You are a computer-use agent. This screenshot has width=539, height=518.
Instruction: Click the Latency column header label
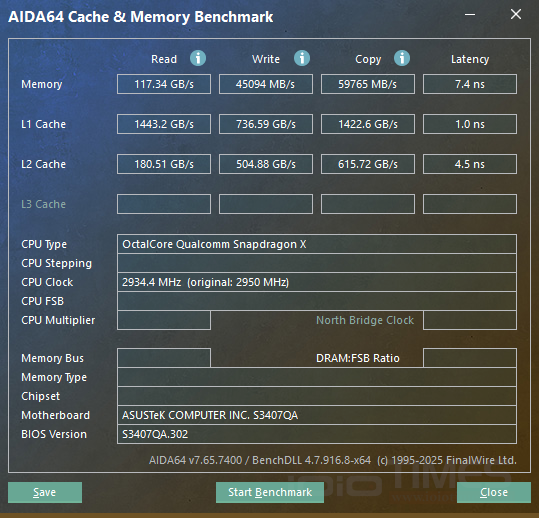(x=470, y=59)
